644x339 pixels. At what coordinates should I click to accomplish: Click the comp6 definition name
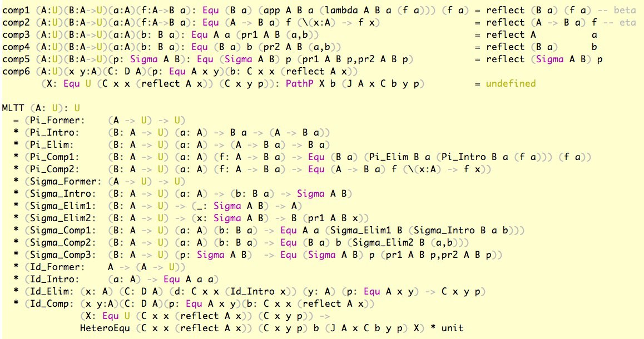tap(16, 71)
